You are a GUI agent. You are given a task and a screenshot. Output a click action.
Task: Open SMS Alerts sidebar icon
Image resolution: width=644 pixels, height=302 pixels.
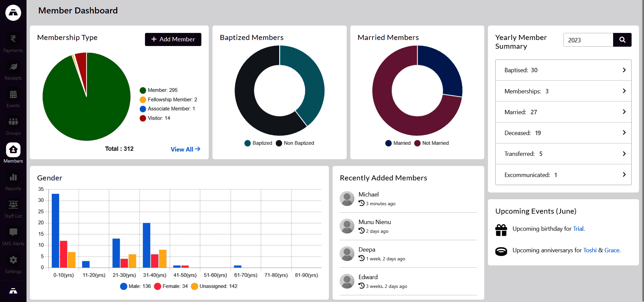(13, 232)
